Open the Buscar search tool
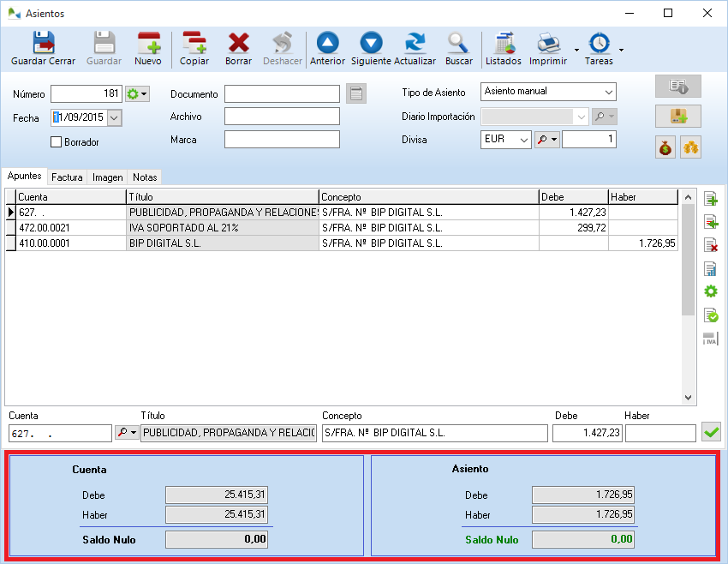The width and height of the screenshot is (728, 564). (459, 48)
